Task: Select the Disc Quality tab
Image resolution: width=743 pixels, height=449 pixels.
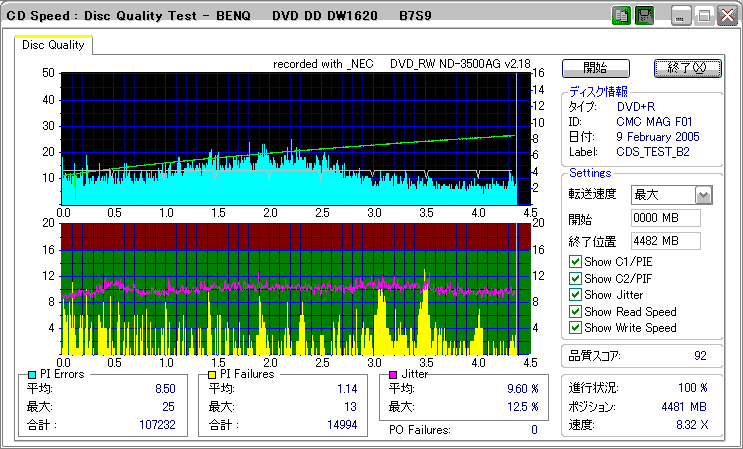Action: (x=53, y=45)
